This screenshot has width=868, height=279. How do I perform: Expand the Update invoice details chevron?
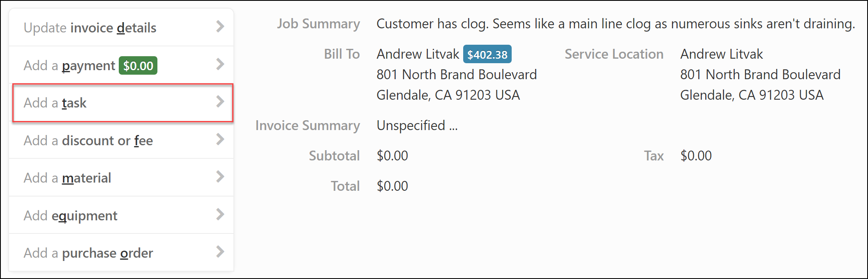[220, 27]
